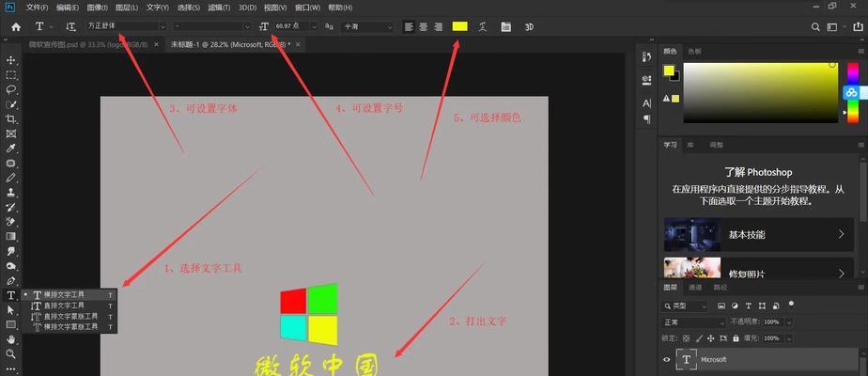Open the Edit Toolbar three-dots button
The width and height of the screenshot is (868, 376).
point(10,368)
